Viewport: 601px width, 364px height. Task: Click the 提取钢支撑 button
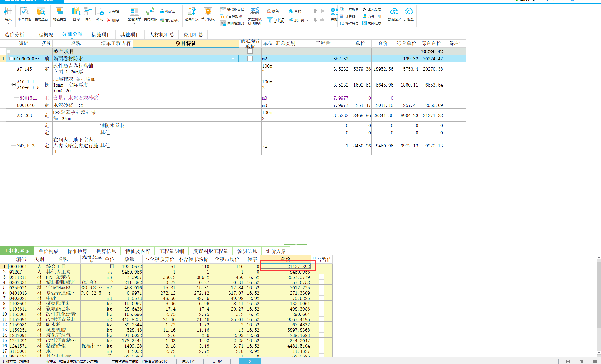click(x=233, y=9)
